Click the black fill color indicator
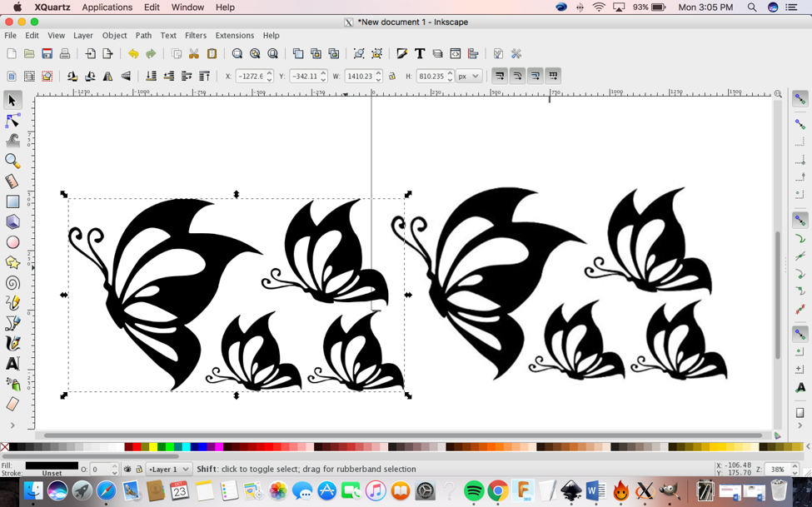This screenshot has height=507, width=812. pos(52,465)
